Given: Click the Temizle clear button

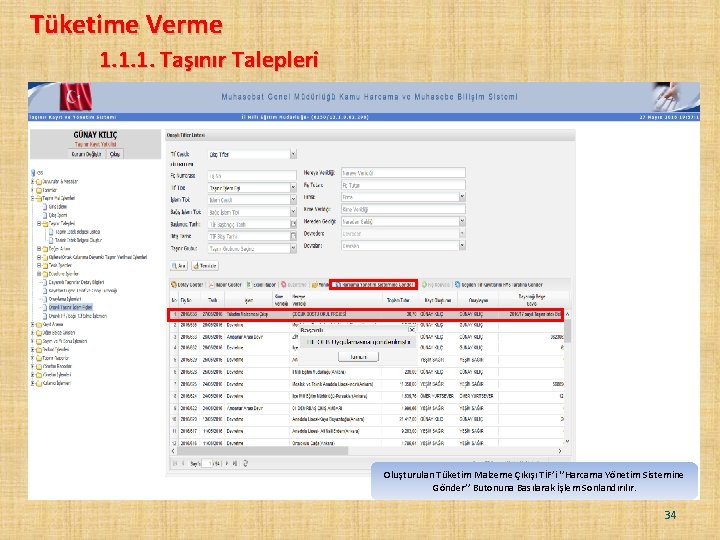Looking at the screenshot, I should (x=205, y=266).
